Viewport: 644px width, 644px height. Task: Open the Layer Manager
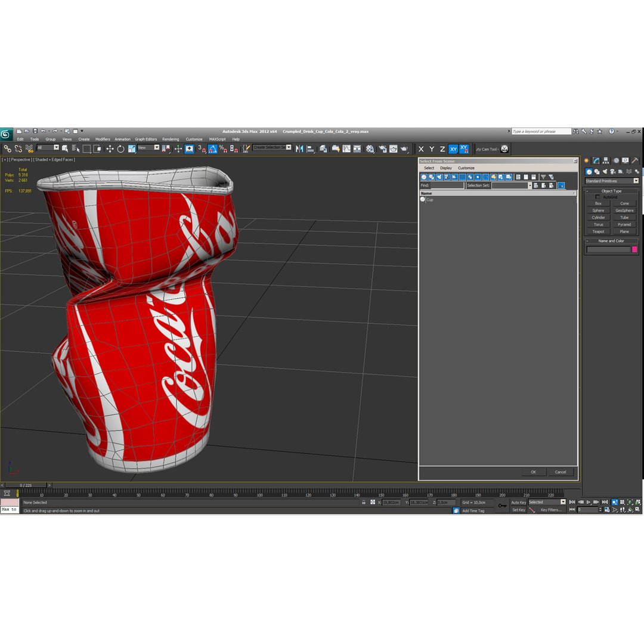coord(324,148)
